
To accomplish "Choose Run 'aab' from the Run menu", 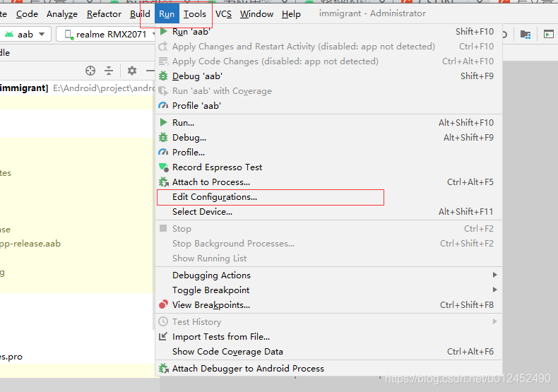I will [328, 32].
